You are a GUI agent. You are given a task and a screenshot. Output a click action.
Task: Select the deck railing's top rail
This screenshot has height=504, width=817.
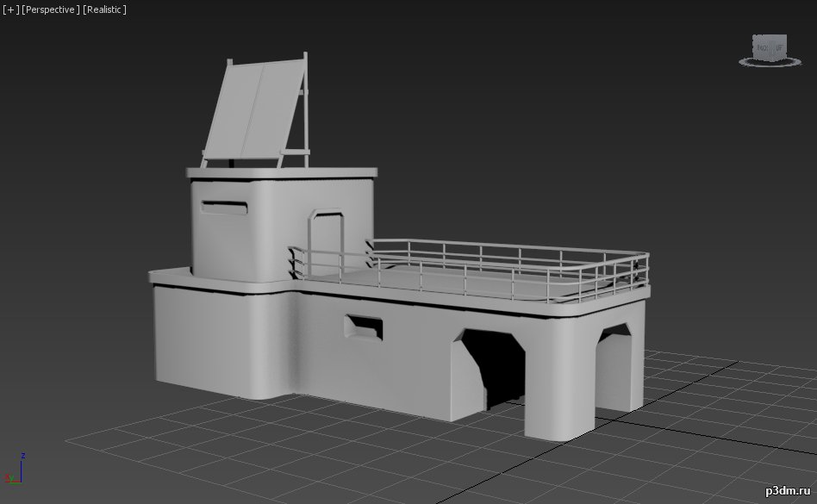tap(508, 246)
